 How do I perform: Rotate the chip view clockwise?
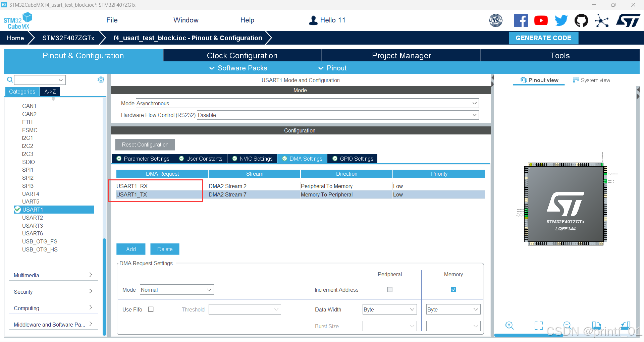tap(597, 325)
